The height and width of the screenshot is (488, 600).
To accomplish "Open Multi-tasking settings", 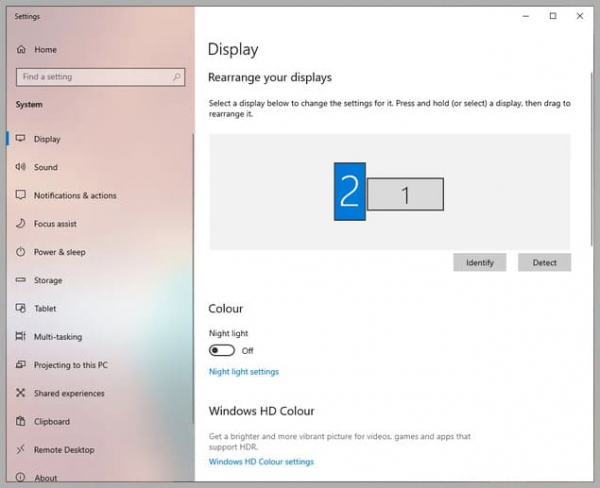I will (x=99, y=337).
